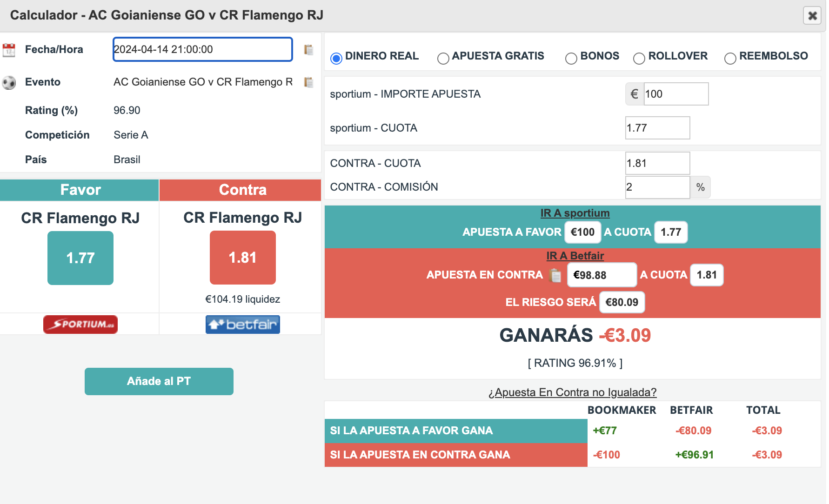Click the €80.09 risk value box
The width and height of the screenshot is (829, 504).
622,302
